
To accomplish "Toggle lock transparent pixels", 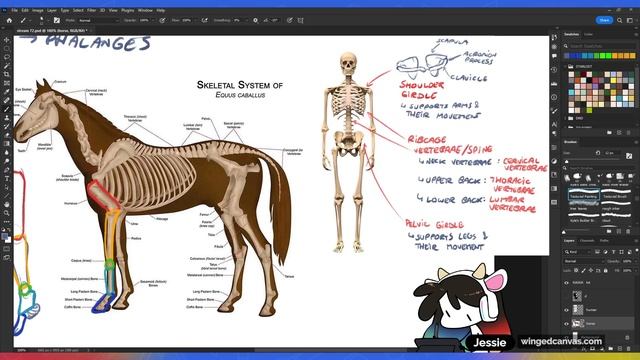I will click(x=576, y=270).
